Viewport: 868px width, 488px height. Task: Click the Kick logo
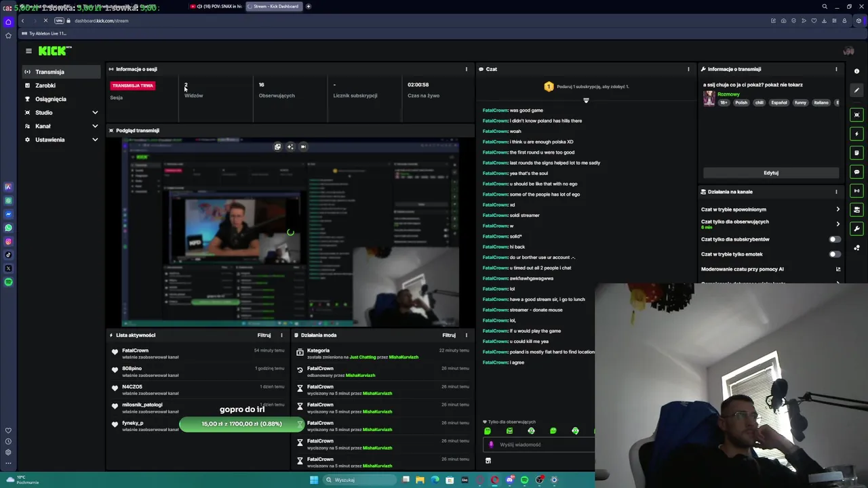[x=55, y=51]
